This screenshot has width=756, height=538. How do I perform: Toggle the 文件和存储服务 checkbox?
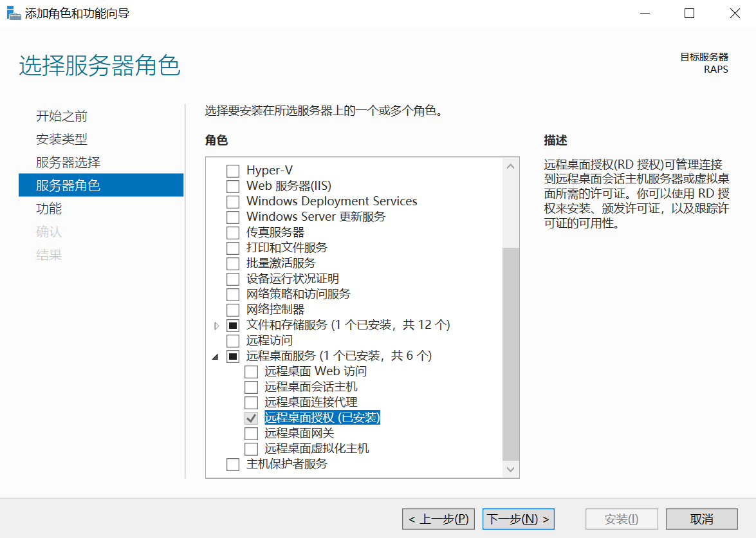tap(233, 326)
